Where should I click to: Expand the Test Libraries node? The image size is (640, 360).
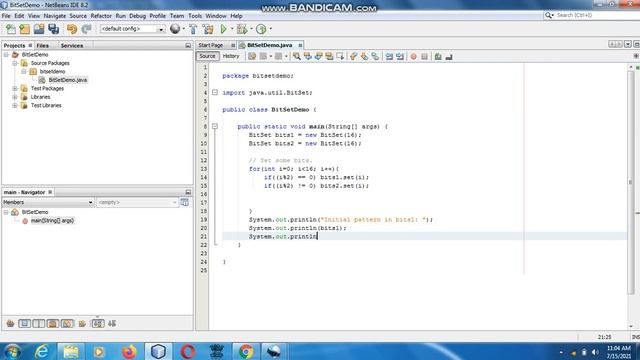pyautogui.click(x=15, y=105)
